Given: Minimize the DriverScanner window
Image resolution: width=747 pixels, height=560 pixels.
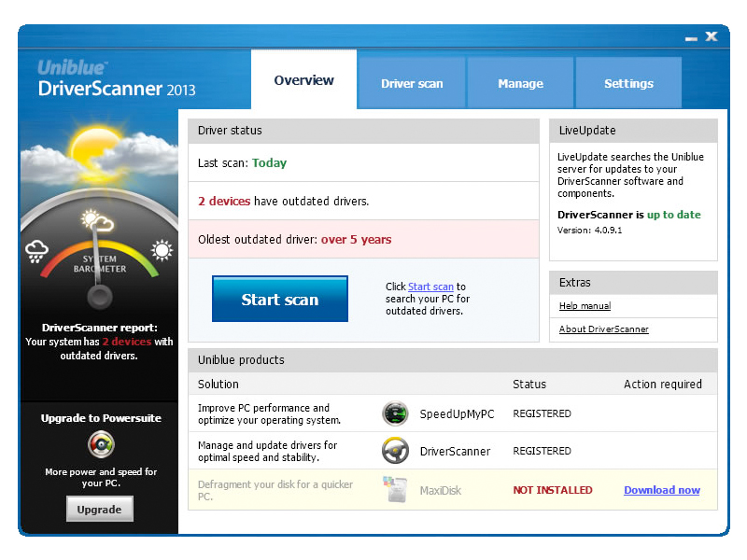Looking at the screenshot, I should tap(691, 38).
